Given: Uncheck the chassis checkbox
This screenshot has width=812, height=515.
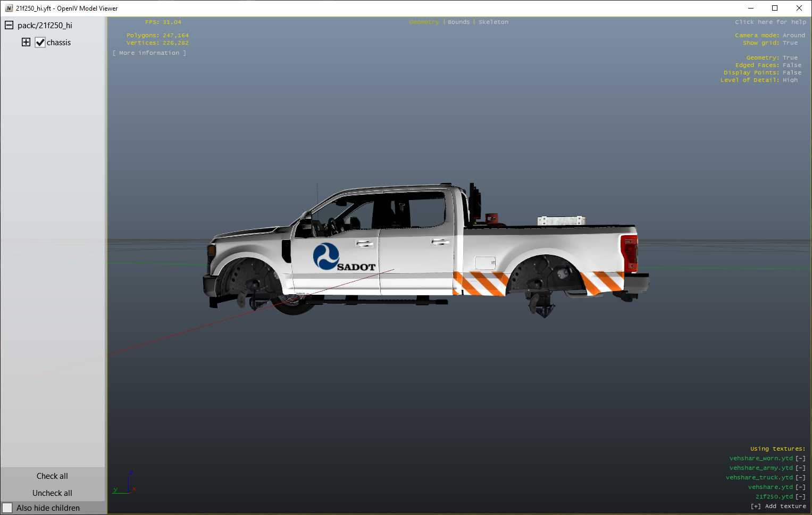Looking at the screenshot, I should pos(40,43).
